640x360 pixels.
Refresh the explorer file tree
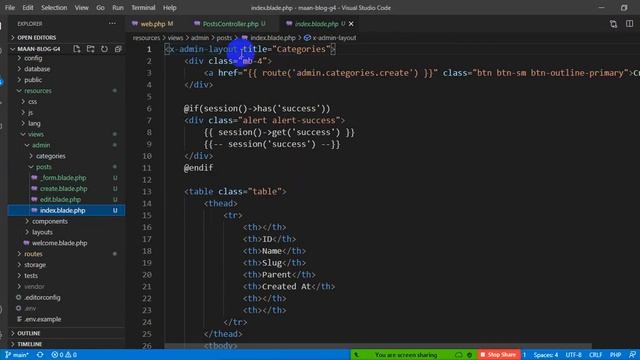(x=104, y=49)
